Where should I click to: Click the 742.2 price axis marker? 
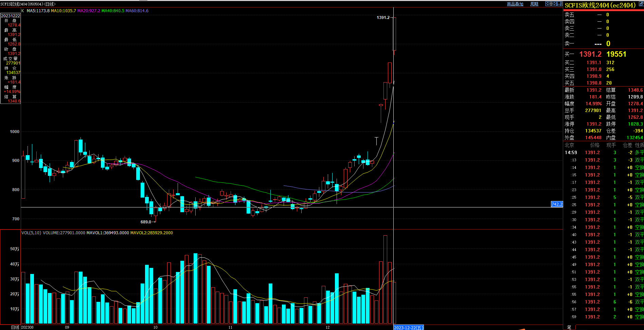(557, 204)
